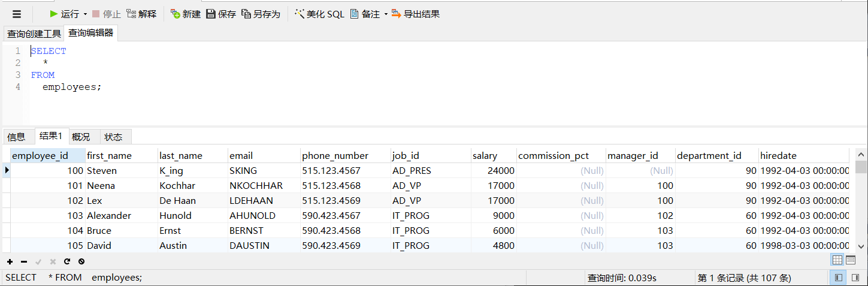Screen dimensions: 868x286
Task: Open the 信息 results tab
Action: (x=16, y=137)
